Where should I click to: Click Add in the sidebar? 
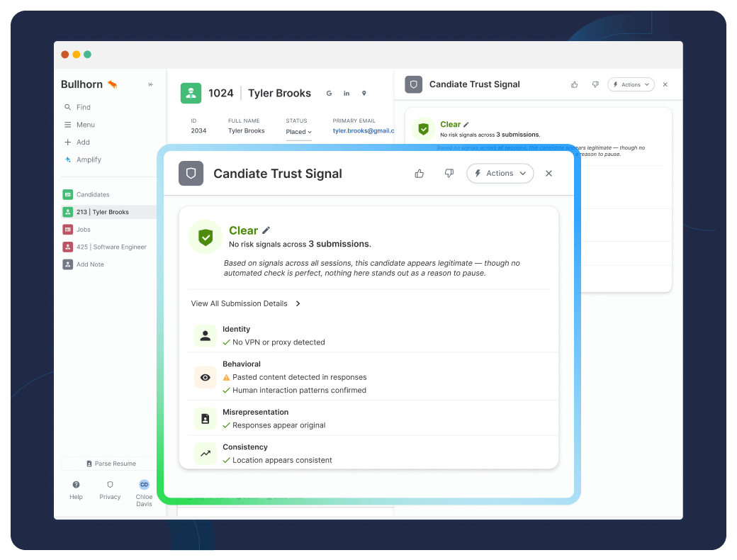(x=77, y=142)
